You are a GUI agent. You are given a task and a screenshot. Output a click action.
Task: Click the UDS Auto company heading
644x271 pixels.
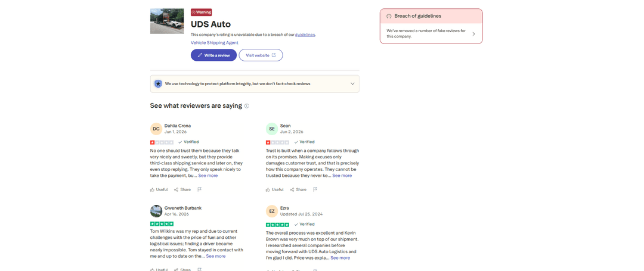[210, 24]
